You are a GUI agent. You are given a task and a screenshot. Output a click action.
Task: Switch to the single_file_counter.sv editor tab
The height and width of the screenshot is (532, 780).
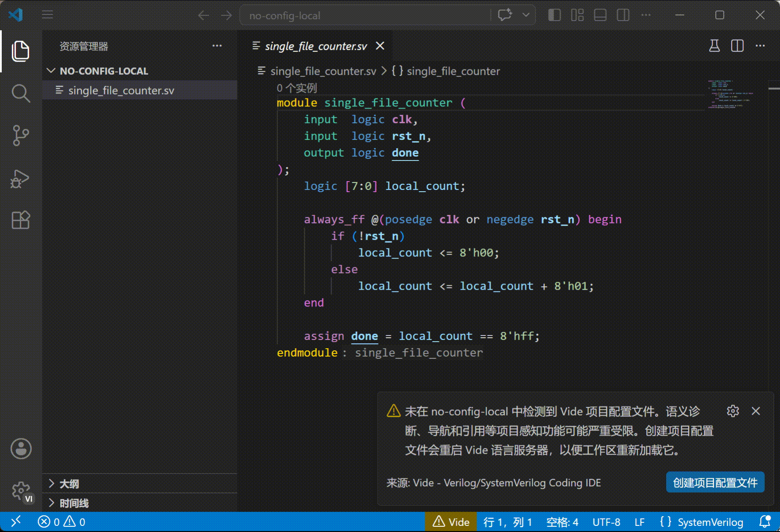316,46
